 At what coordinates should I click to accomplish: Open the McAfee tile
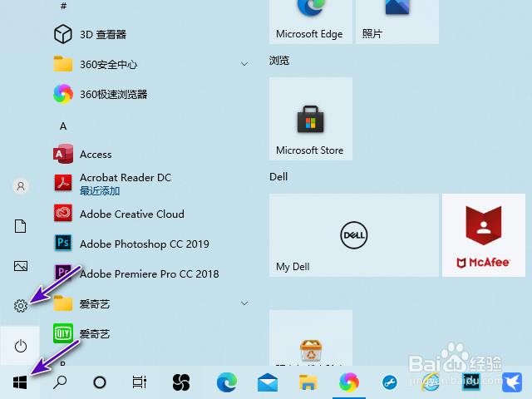pyautogui.click(x=484, y=235)
